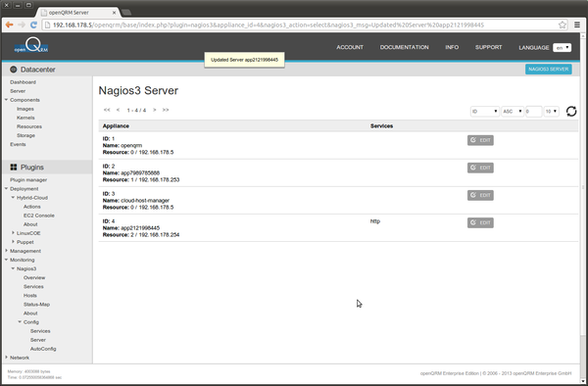Collapse the Deployment tree node

click(x=6, y=188)
